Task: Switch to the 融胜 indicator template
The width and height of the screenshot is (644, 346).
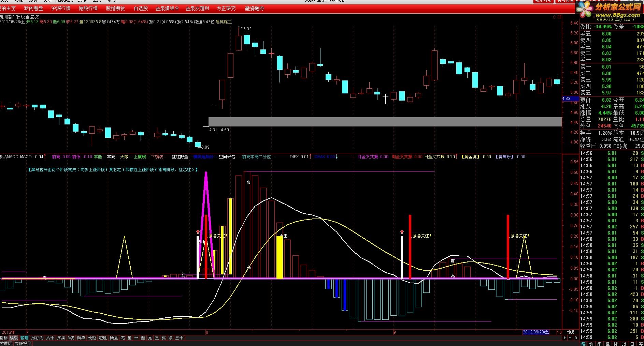Action: (103, 338)
